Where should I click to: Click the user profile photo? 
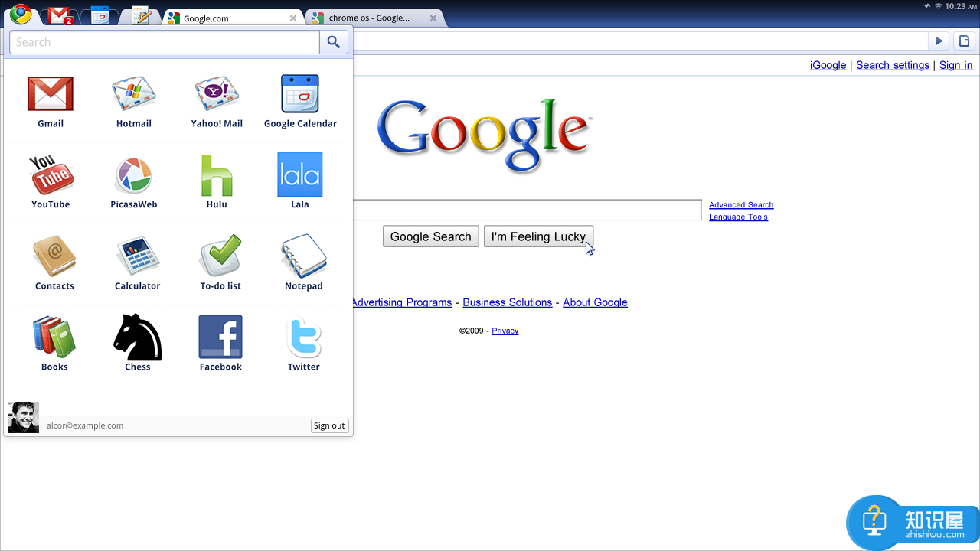coord(23,418)
